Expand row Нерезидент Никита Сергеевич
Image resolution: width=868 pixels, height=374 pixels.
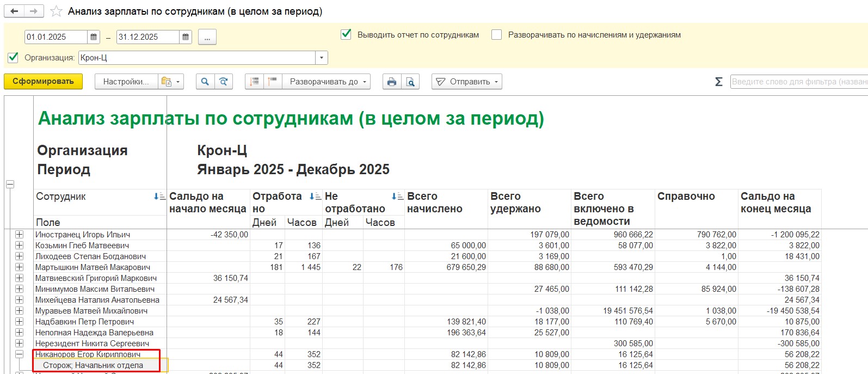pyautogui.click(x=20, y=344)
